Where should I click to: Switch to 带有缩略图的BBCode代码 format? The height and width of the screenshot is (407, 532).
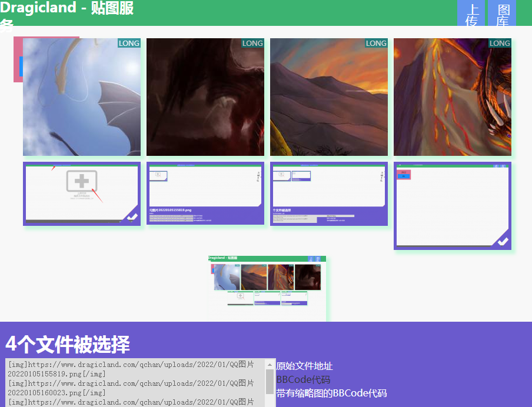(x=331, y=393)
